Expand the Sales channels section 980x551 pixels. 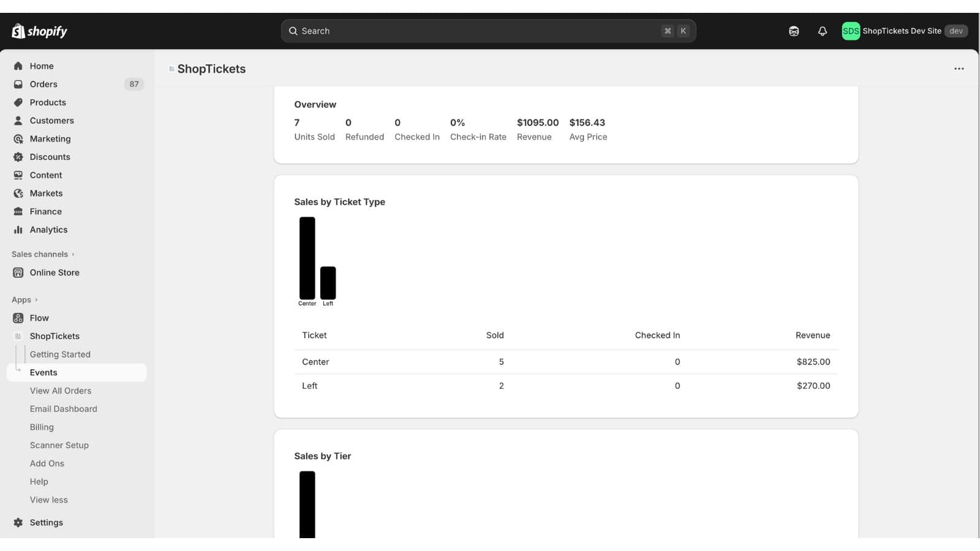tap(43, 254)
